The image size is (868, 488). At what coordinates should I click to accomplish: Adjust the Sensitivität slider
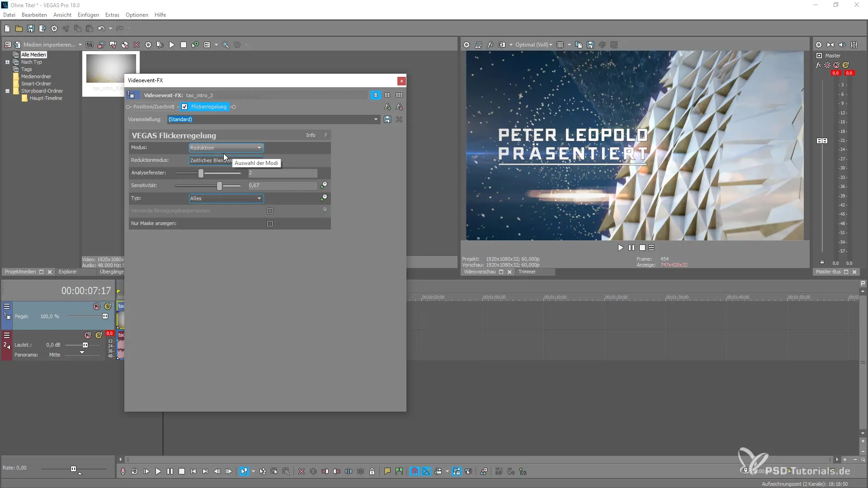pyautogui.click(x=220, y=186)
